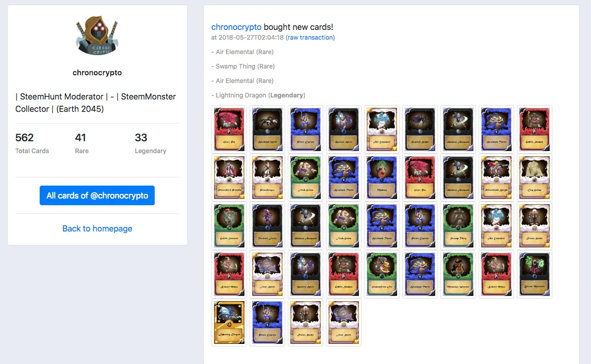Follow the Back to homepage link
591x364 pixels.
click(x=97, y=229)
